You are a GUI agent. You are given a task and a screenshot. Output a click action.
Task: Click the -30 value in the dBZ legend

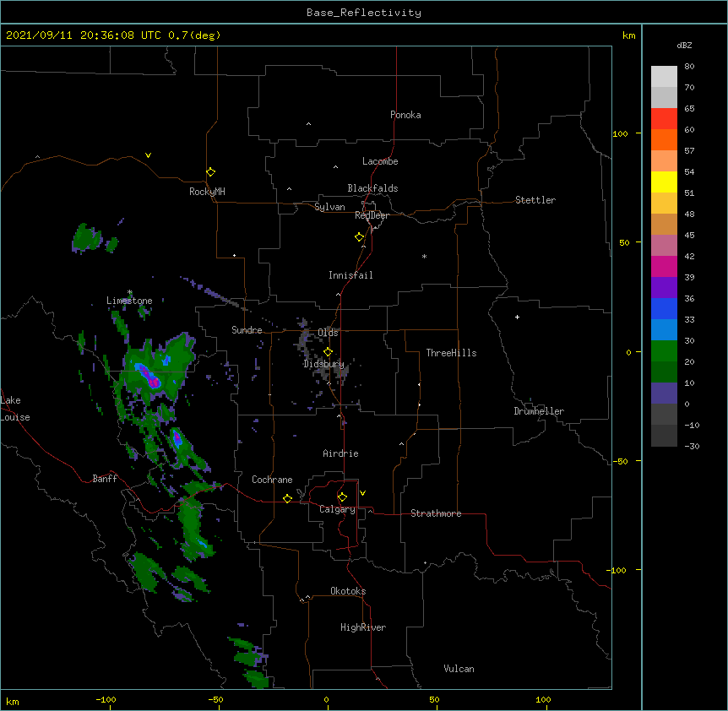click(692, 447)
